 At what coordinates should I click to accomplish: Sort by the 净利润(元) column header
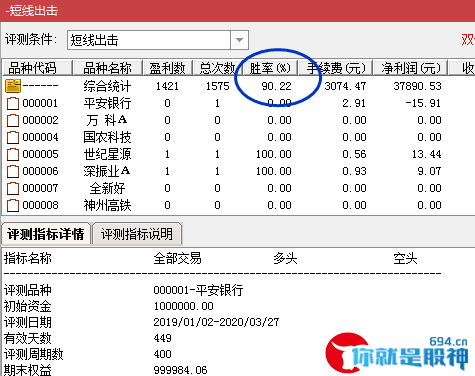411,68
